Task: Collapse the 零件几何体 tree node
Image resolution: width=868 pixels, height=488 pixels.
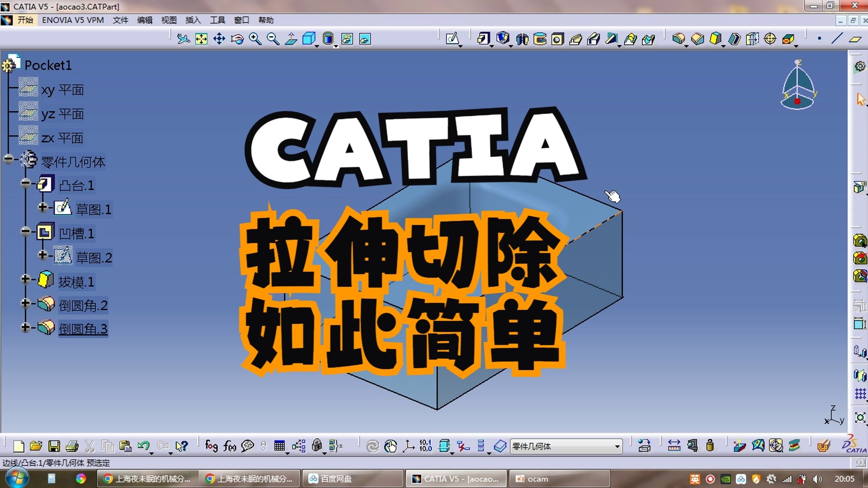Action: click(9, 159)
